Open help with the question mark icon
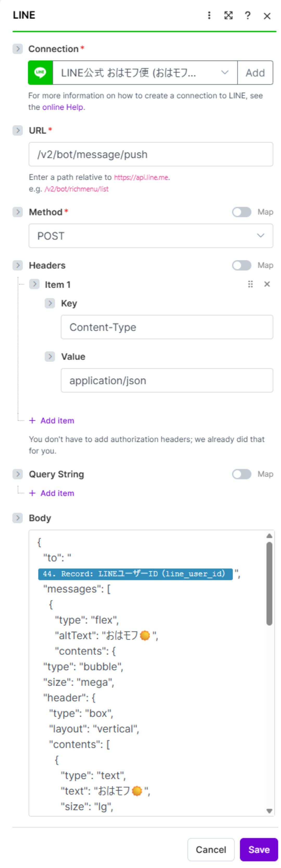 click(x=248, y=16)
